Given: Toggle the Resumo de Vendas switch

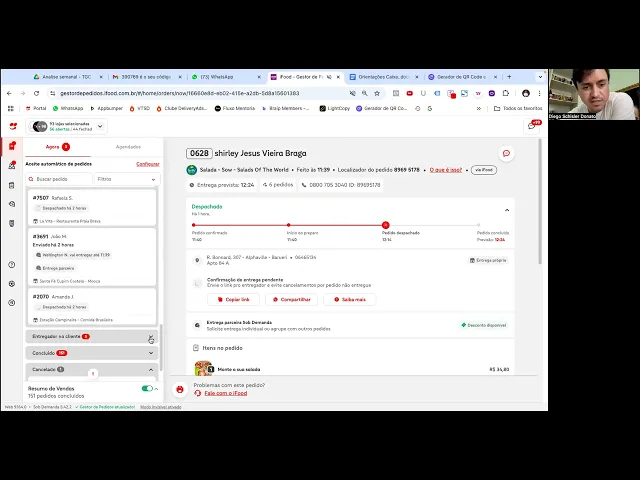Looking at the screenshot, I should [147, 389].
